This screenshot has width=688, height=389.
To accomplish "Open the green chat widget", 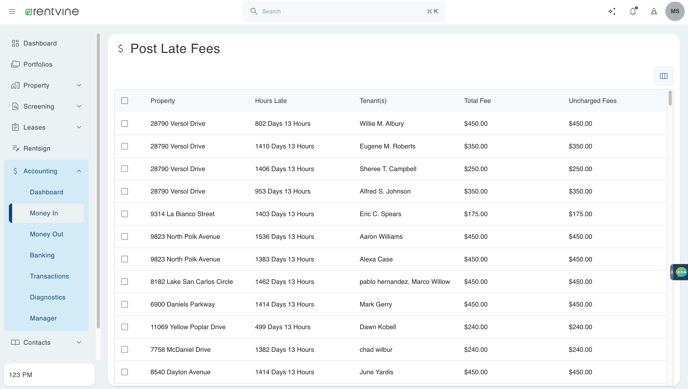I will (x=680, y=272).
